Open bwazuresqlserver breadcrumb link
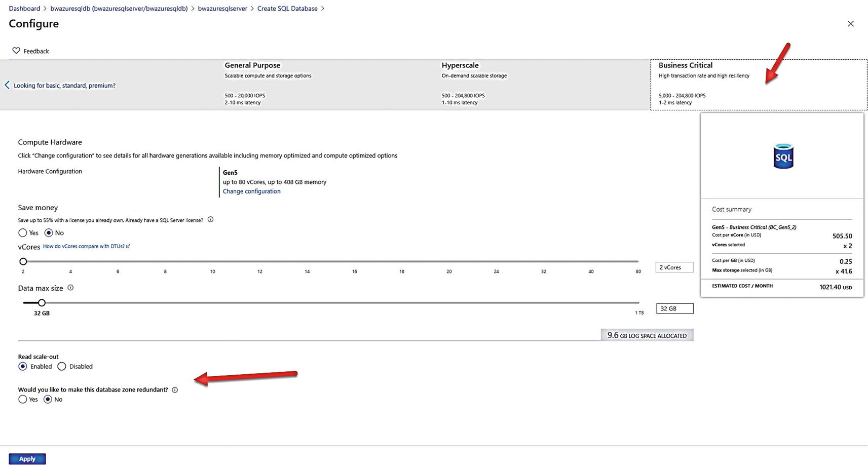Screen dimensions: 868x472 tap(222, 9)
